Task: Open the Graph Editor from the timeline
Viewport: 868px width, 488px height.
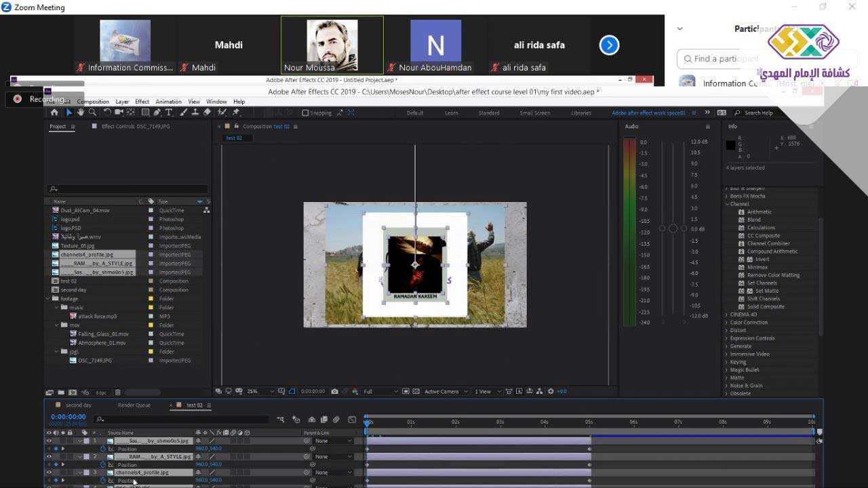Action: 352,420
